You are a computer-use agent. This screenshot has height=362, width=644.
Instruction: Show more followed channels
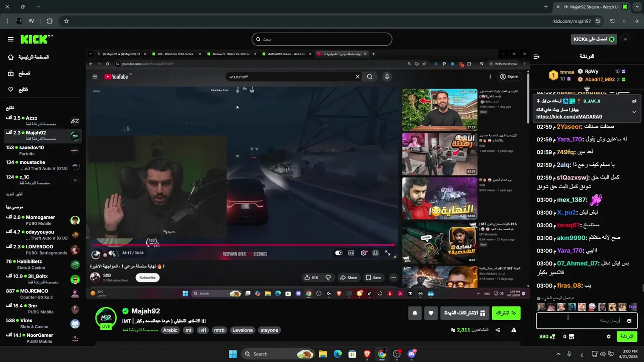point(14,194)
